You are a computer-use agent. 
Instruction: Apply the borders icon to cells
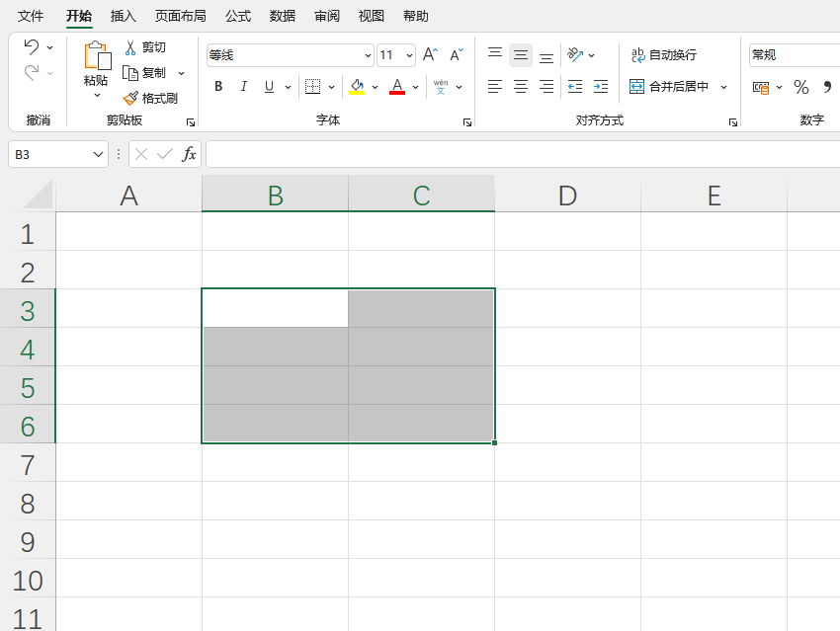[312, 86]
